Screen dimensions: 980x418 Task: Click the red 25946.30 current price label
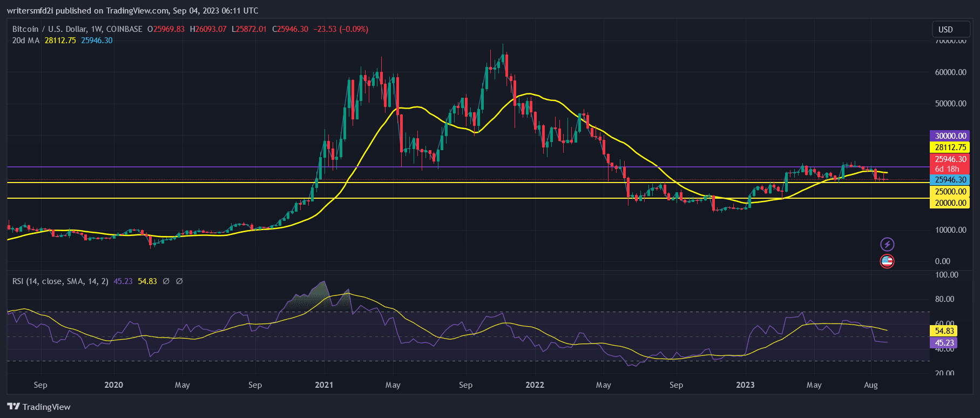point(950,159)
